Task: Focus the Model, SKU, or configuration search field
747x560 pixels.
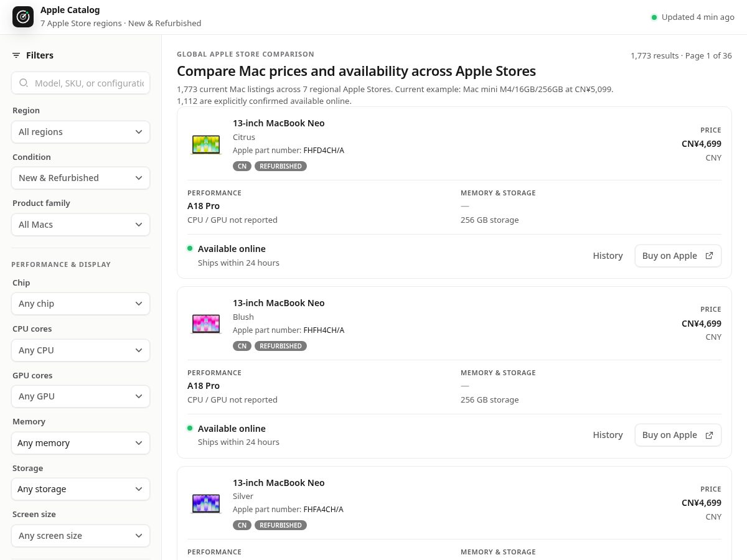Action: [80, 83]
